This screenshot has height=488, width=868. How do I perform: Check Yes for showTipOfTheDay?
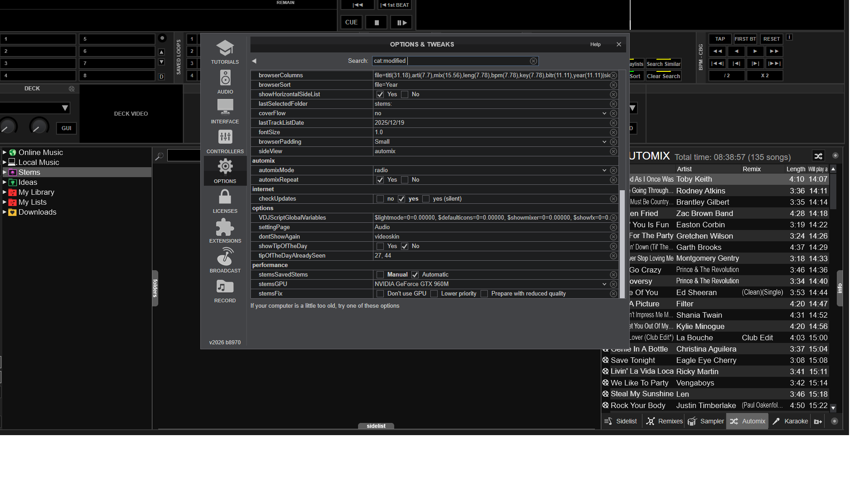point(380,246)
